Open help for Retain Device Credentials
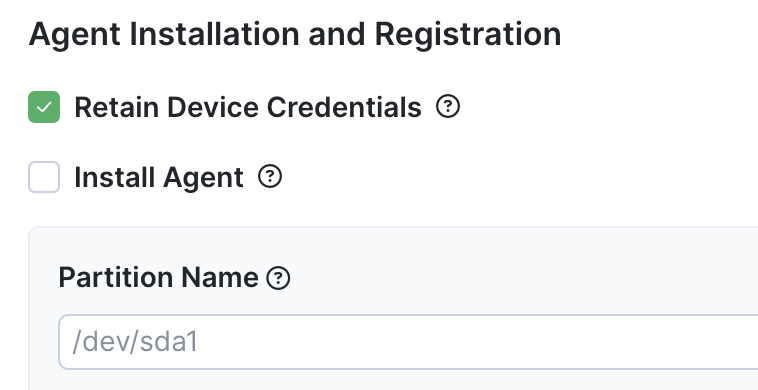 pos(448,106)
